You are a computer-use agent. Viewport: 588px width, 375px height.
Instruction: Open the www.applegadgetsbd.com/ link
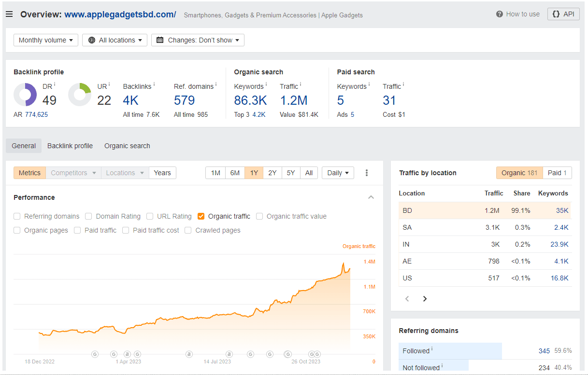(120, 14)
